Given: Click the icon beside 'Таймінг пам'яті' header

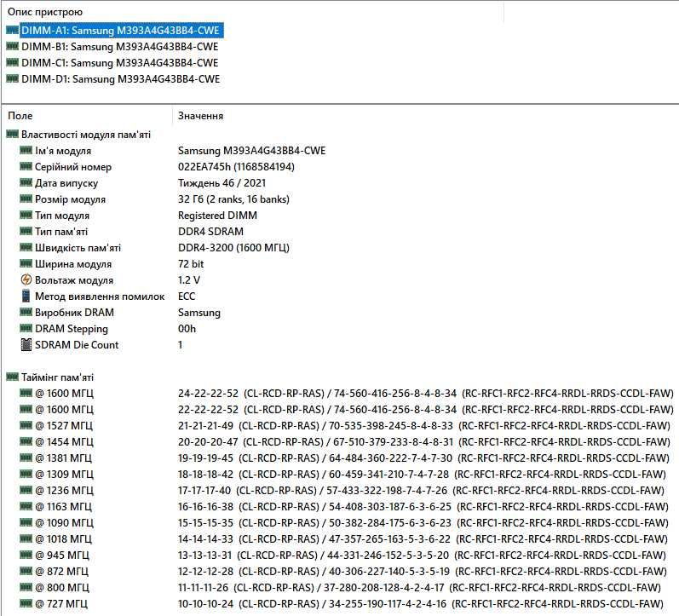Looking at the screenshot, I should (13, 377).
